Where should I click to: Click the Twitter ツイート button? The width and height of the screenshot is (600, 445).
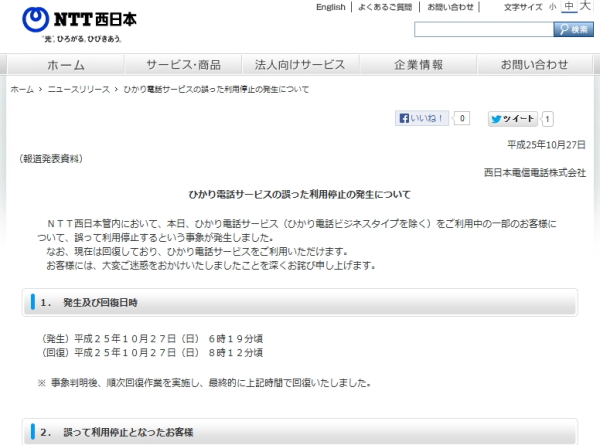[x=513, y=118]
